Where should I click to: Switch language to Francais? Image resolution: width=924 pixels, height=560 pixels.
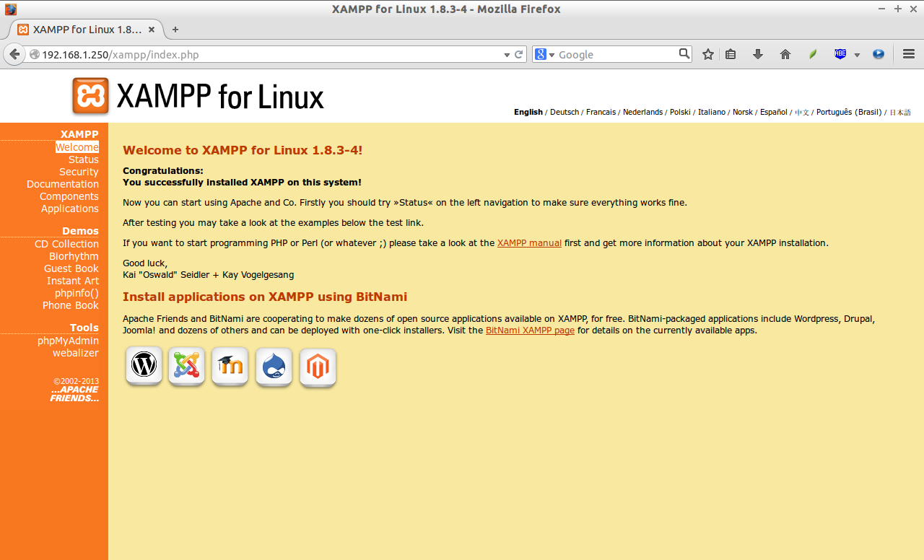pyautogui.click(x=601, y=112)
